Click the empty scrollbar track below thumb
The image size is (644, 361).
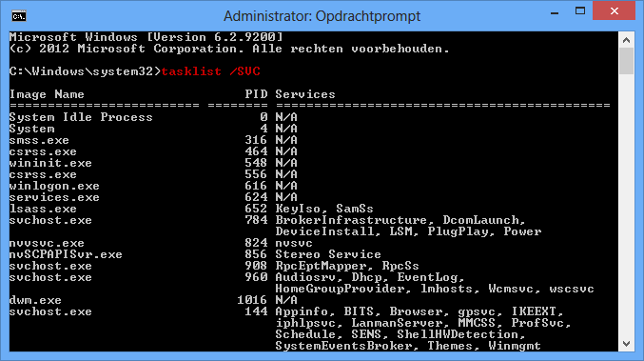626,206
